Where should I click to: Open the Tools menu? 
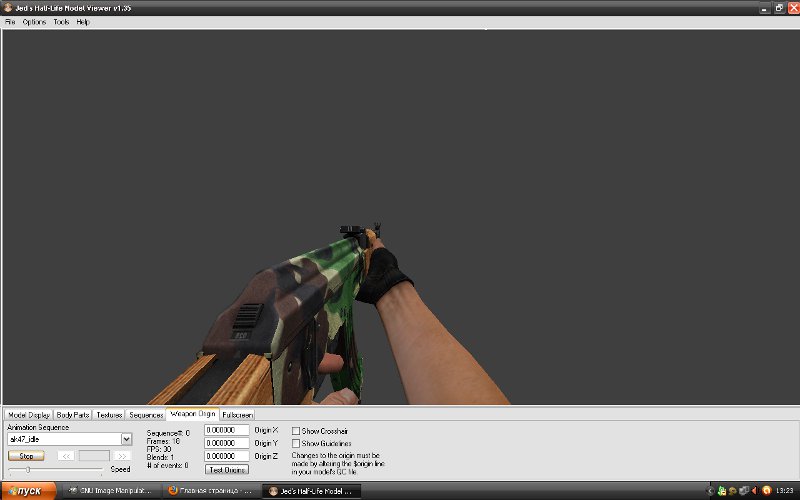point(61,22)
